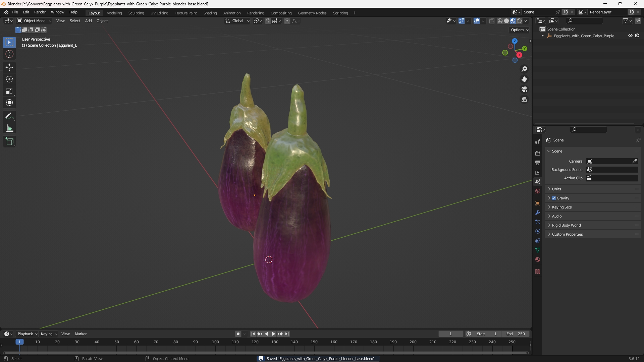
Task: Open the Render properties tab
Action: tap(538, 153)
